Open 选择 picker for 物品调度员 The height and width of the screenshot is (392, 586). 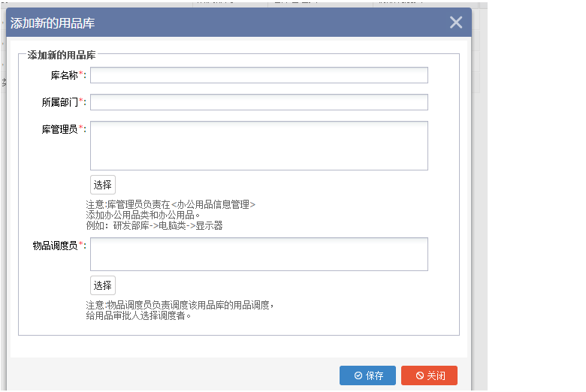pyautogui.click(x=103, y=285)
